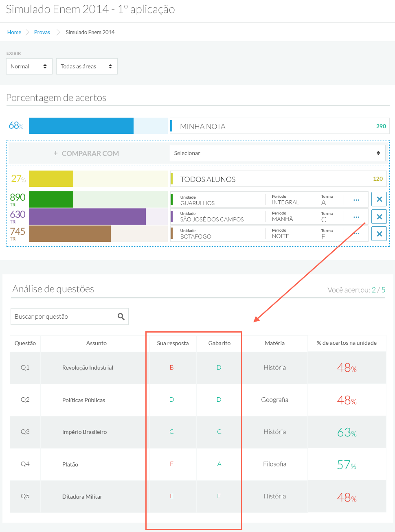Open the Selecionar comparison dropdown
The height and width of the screenshot is (532, 395).
pyautogui.click(x=277, y=153)
